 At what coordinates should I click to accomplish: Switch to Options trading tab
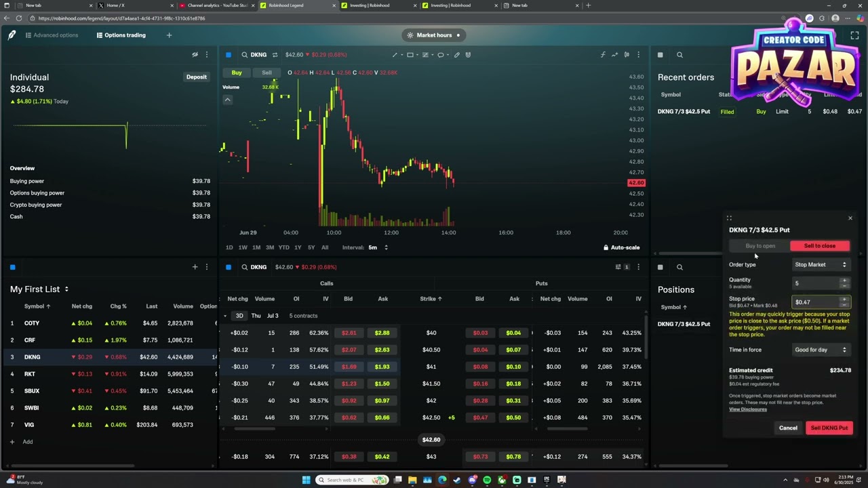121,35
